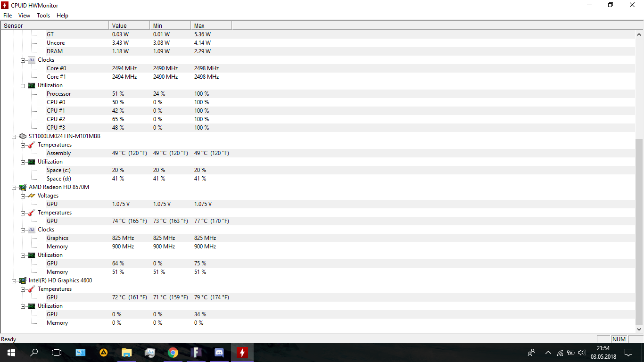Open Discord from the taskbar
Image resolution: width=644 pixels, height=362 pixels.
(219, 352)
